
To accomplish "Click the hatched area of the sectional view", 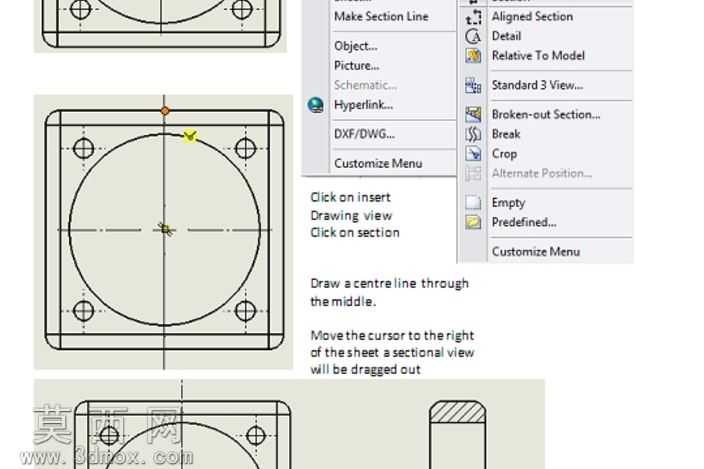I will 458,412.
